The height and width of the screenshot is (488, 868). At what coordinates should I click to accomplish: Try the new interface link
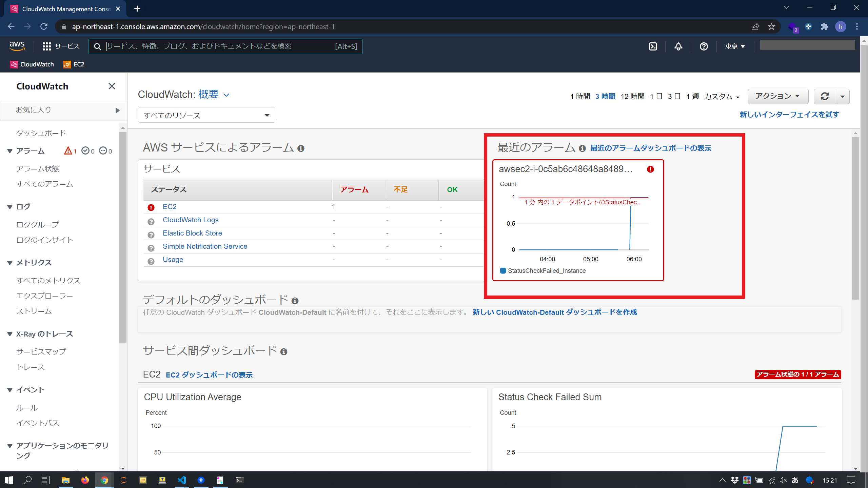coord(789,115)
